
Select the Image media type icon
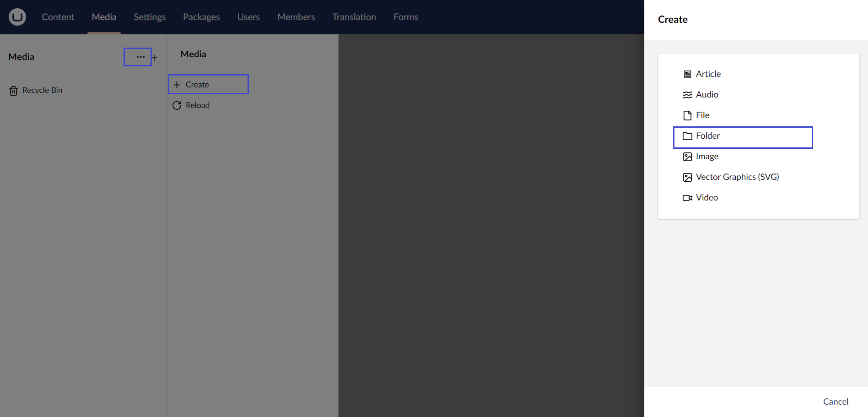[x=687, y=156]
